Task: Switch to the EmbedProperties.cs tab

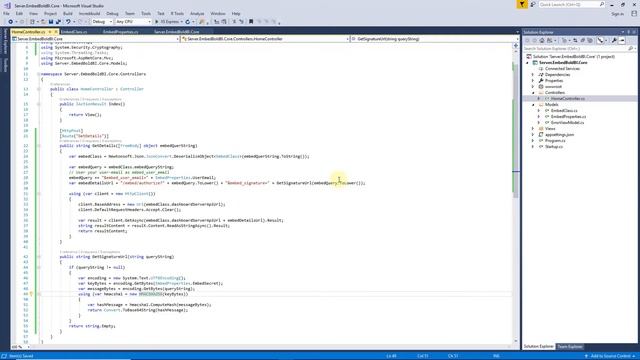Action: click(120, 32)
